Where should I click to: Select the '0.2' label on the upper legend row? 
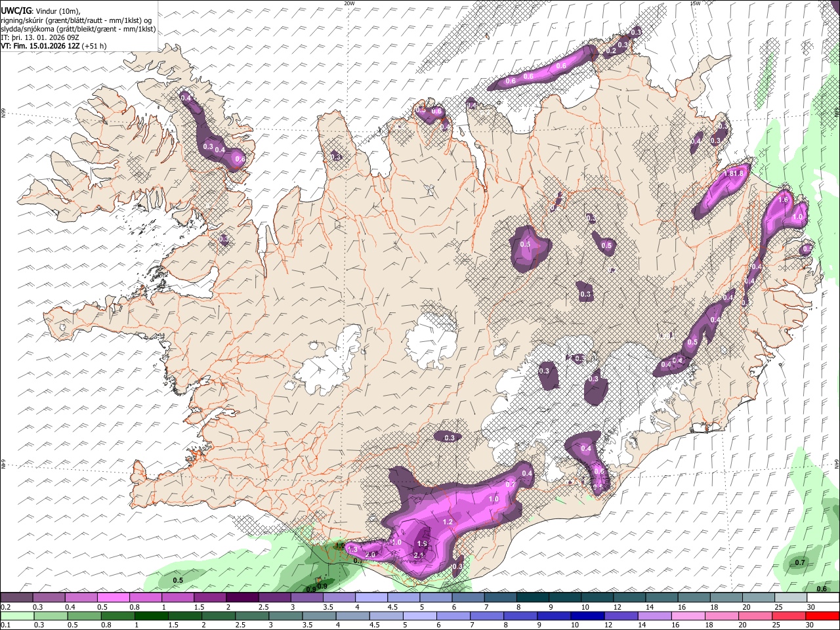(5, 607)
